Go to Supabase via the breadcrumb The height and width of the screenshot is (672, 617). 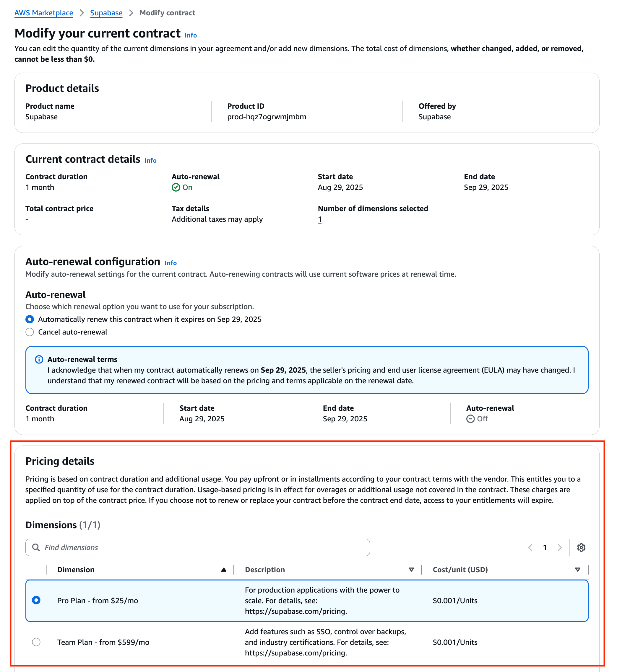pyautogui.click(x=106, y=13)
